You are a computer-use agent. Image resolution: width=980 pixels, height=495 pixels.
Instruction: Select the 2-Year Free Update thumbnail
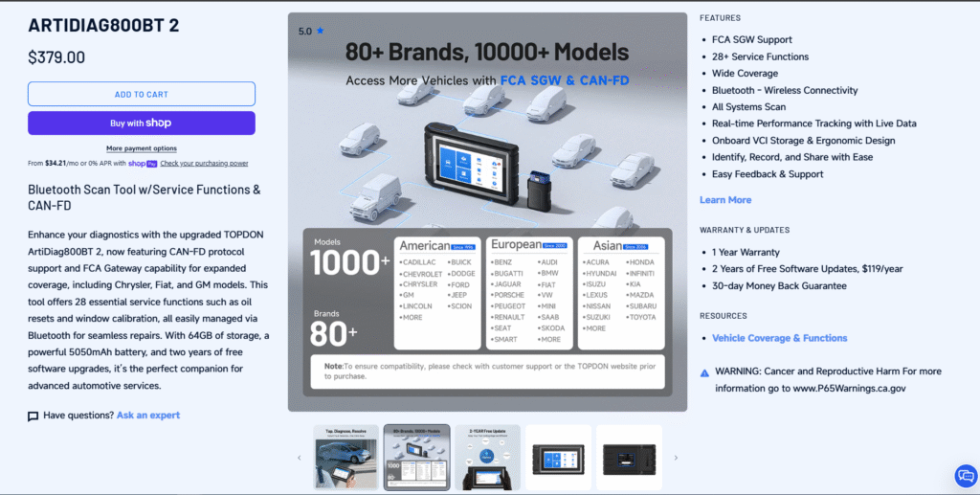coord(487,458)
